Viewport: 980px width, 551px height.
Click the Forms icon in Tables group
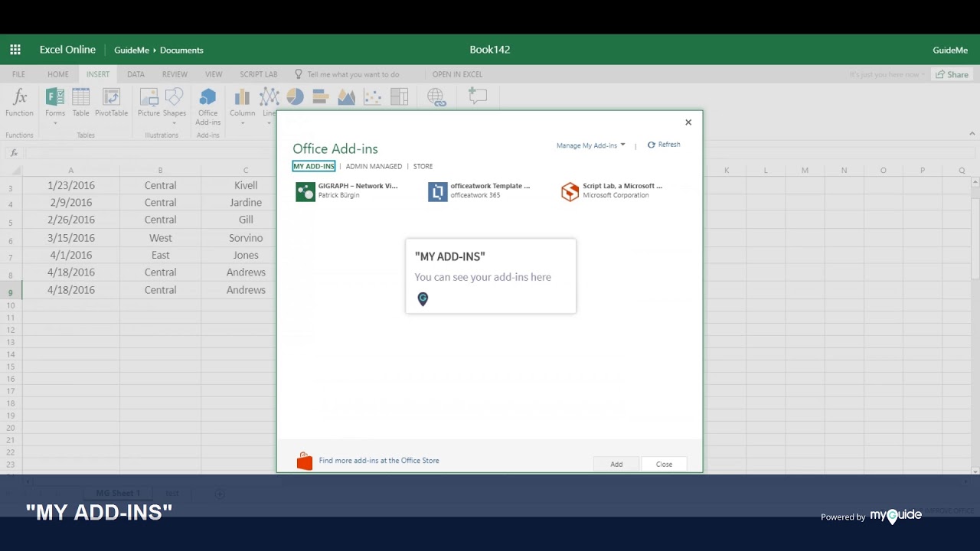coord(55,97)
